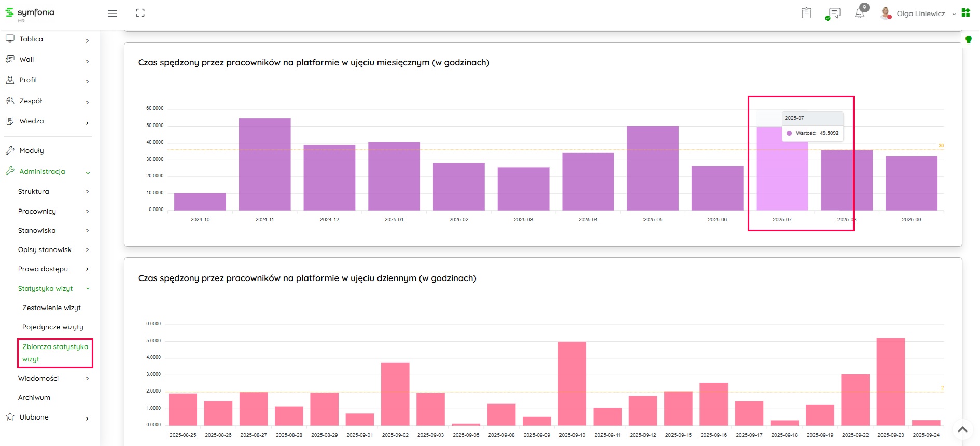Click the Symfonia HR logo
Image resolution: width=980 pixels, height=446 pixels.
(x=30, y=13)
